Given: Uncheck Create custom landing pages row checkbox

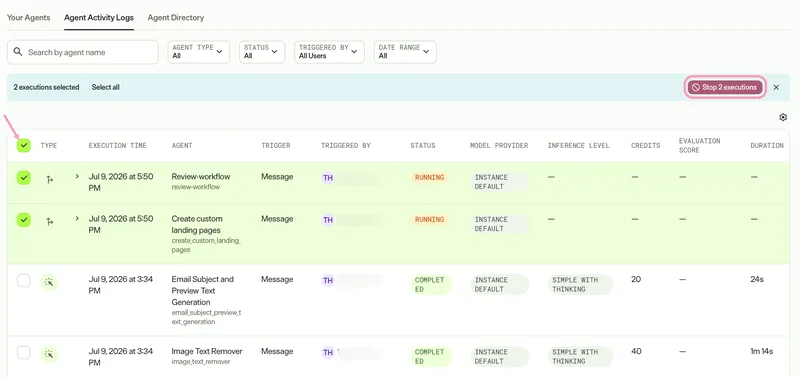Looking at the screenshot, I should click(x=24, y=220).
